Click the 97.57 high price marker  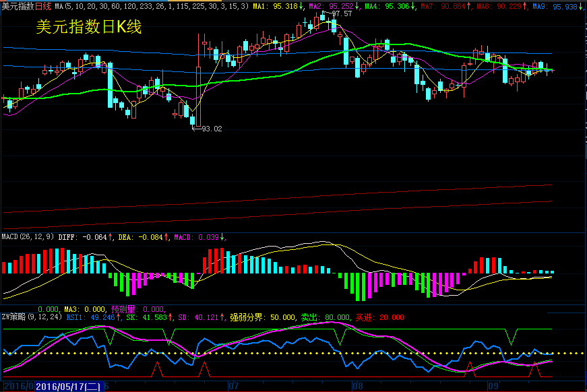point(342,13)
